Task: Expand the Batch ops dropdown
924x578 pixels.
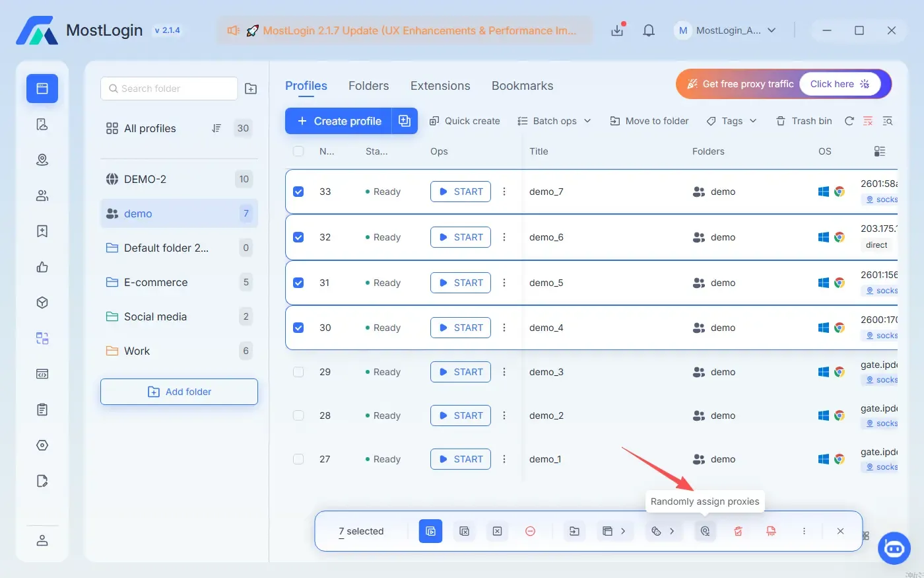Action: pos(554,121)
